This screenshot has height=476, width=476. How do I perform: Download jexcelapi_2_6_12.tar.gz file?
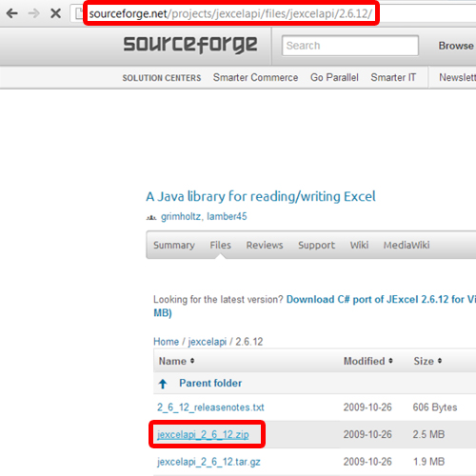(x=208, y=462)
